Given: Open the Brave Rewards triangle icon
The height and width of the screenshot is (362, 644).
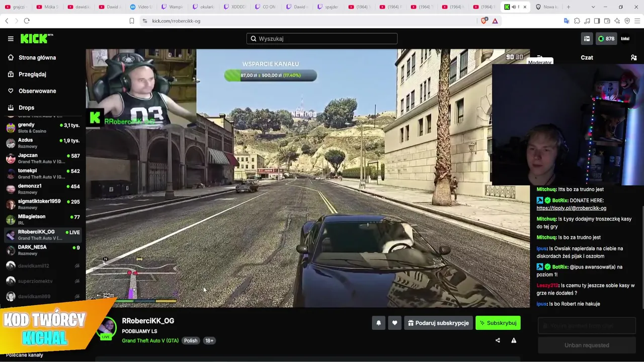Looking at the screenshot, I should tap(495, 21).
